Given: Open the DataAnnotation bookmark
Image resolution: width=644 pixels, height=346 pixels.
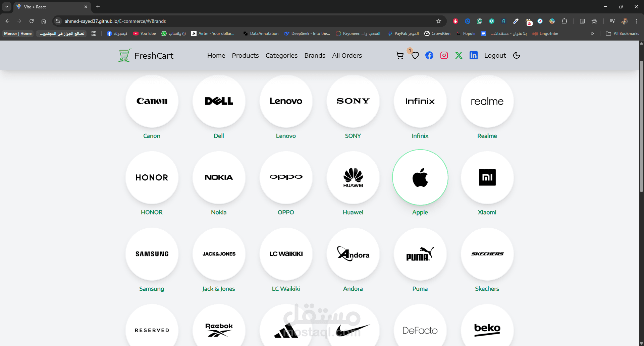Looking at the screenshot, I should pyautogui.click(x=261, y=34).
